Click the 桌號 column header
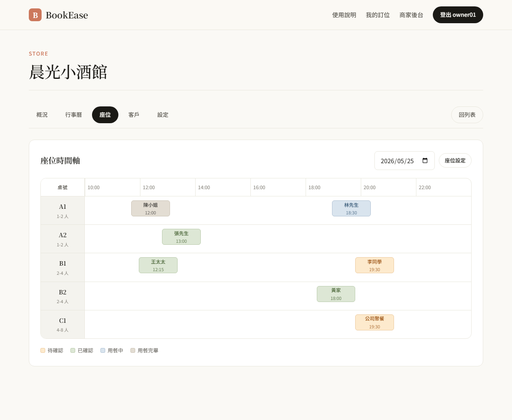 click(x=63, y=187)
